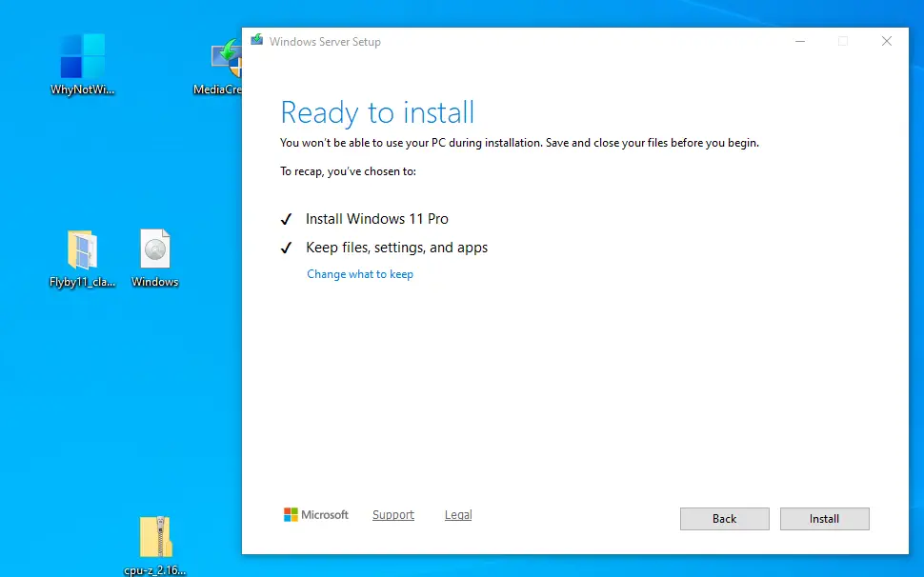Select the WhyNotWi... desktop icon
924x577 pixels.
(x=83, y=64)
